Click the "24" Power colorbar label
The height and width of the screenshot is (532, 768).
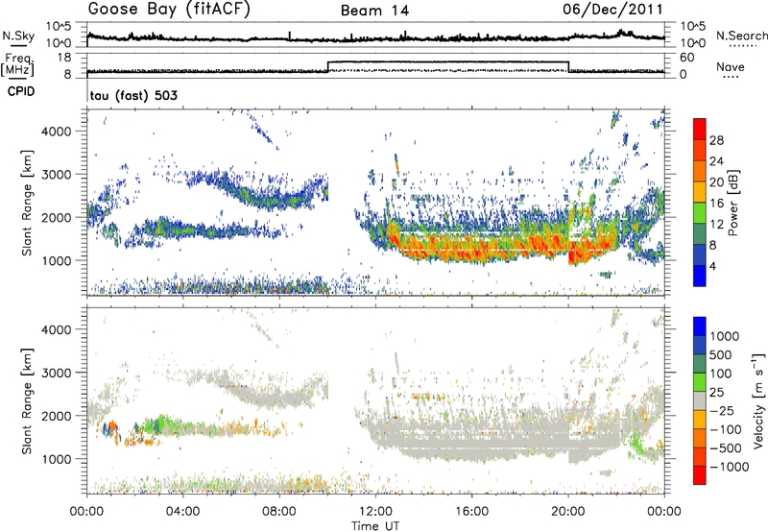coord(716,161)
